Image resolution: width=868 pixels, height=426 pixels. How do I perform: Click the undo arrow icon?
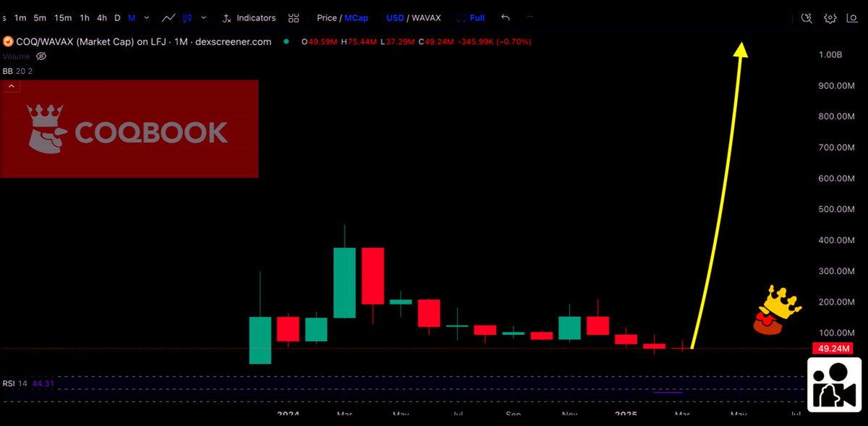504,18
